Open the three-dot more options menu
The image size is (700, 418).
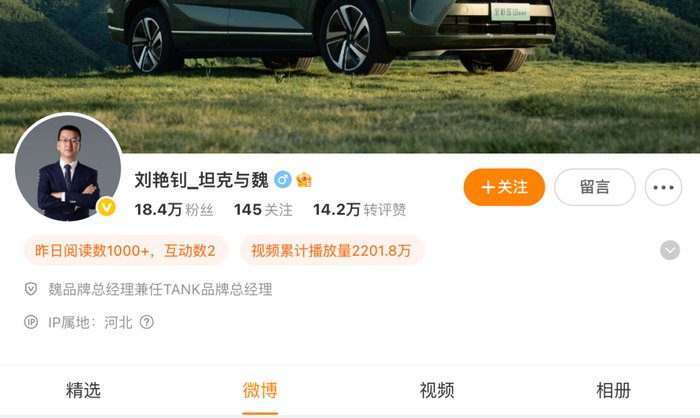[x=663, y=187]
